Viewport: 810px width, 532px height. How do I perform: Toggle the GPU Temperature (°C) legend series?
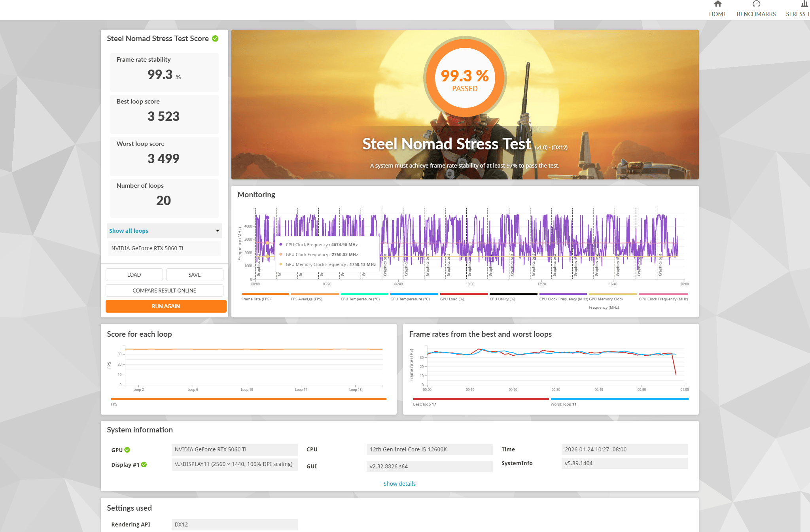point(414,297)
